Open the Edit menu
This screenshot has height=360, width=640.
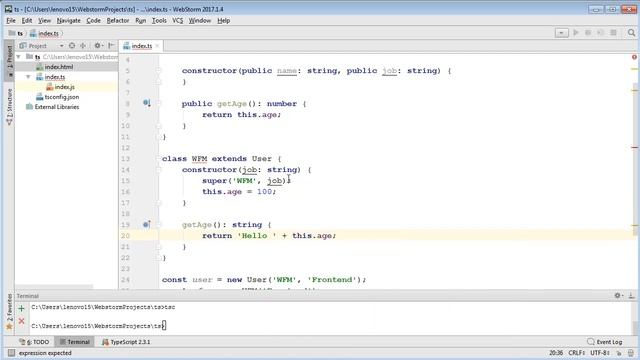point(27,20)
